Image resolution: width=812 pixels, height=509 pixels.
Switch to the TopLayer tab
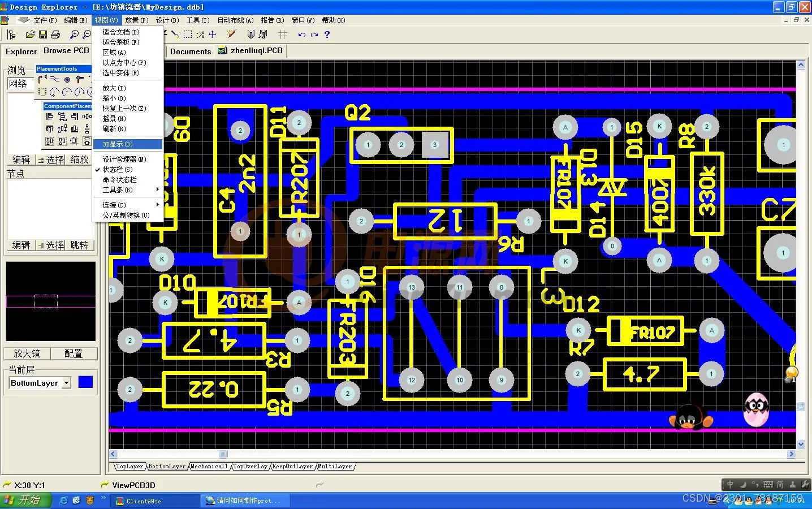(128, 466)
